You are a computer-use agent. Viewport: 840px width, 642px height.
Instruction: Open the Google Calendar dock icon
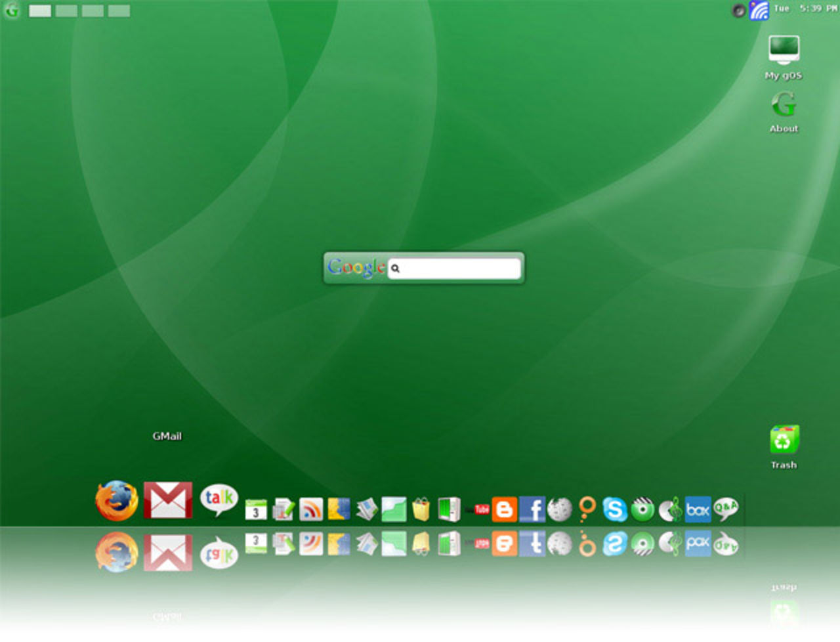pos(256,509)
